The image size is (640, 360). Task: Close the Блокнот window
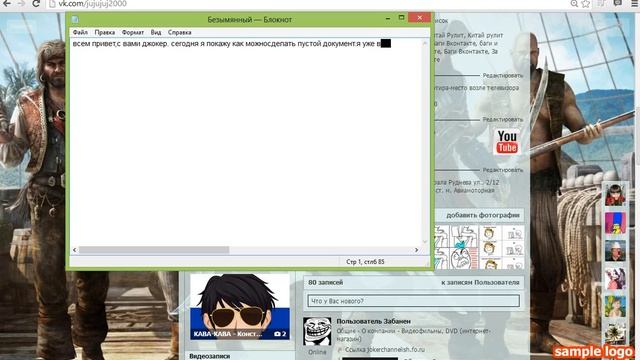[x=419, y=18]
